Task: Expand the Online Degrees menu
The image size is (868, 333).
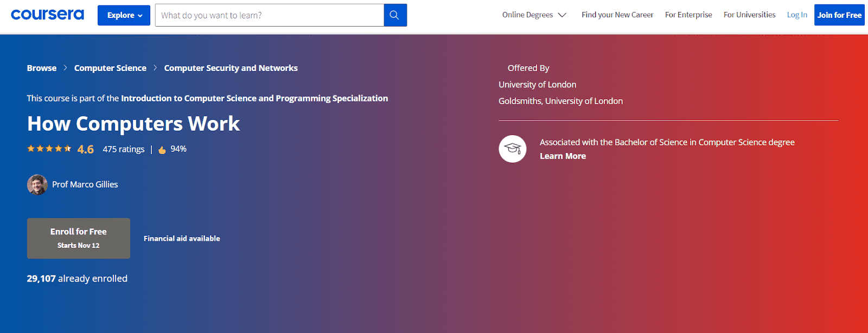Action: (534, 15)
